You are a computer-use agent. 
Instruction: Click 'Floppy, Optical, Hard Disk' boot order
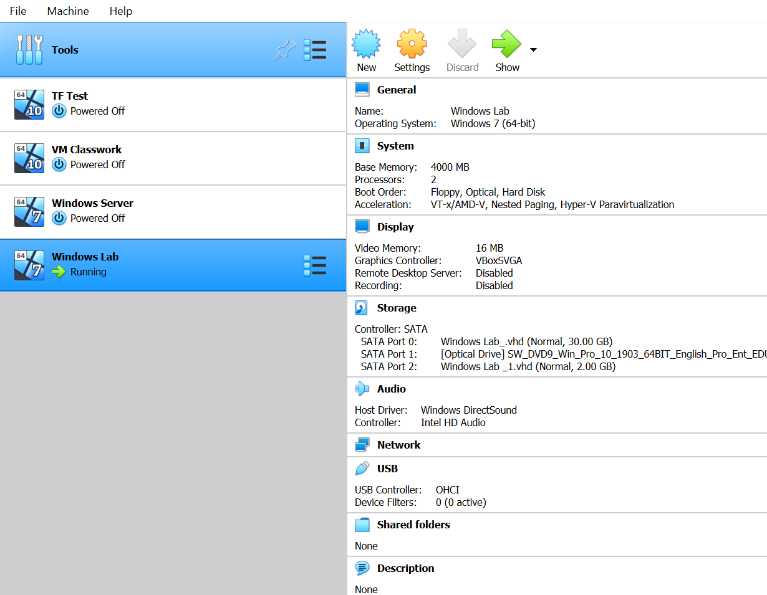[488, 192]
